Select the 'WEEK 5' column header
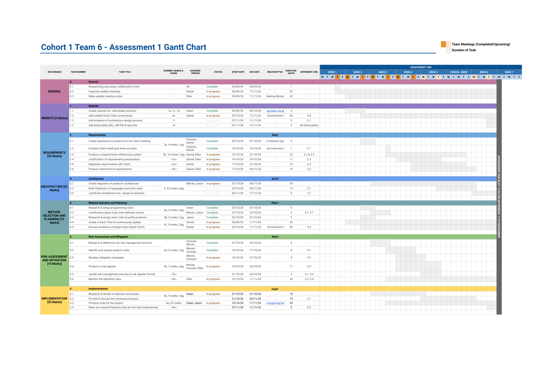The height and width of the screenshot is (392, 555). coord(434,72)
